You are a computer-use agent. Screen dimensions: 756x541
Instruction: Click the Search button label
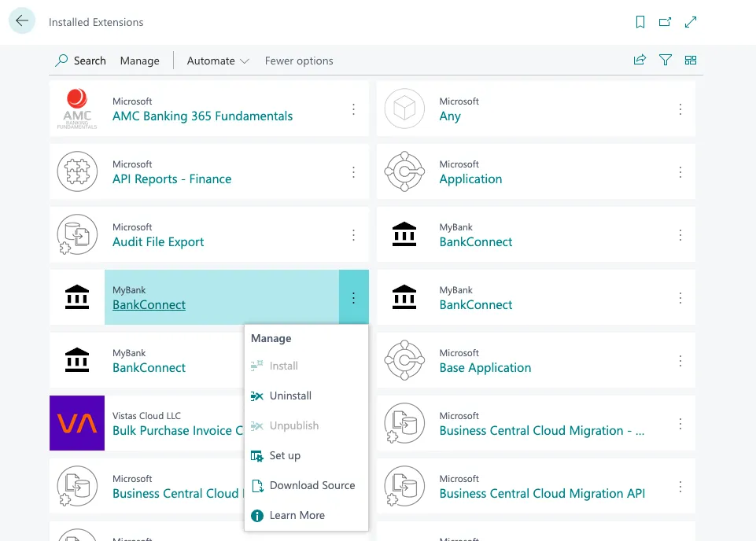pos(90,61)
